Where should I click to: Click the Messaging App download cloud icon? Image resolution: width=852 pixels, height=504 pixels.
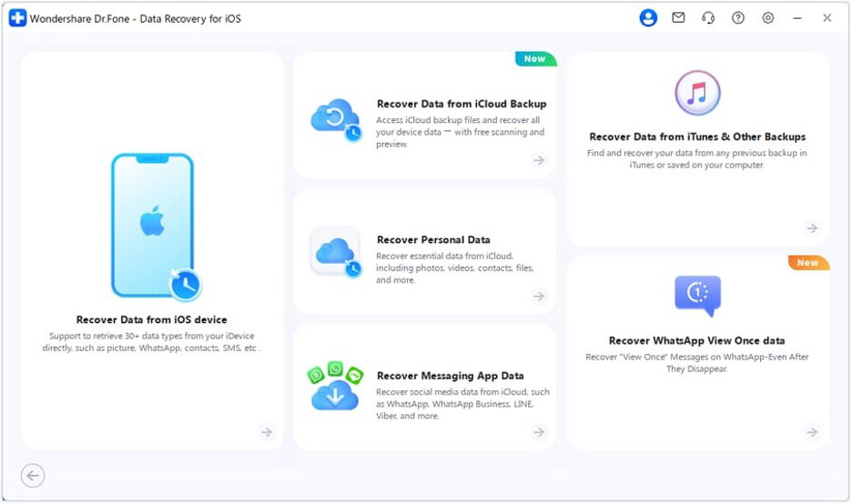pos(335,388)
